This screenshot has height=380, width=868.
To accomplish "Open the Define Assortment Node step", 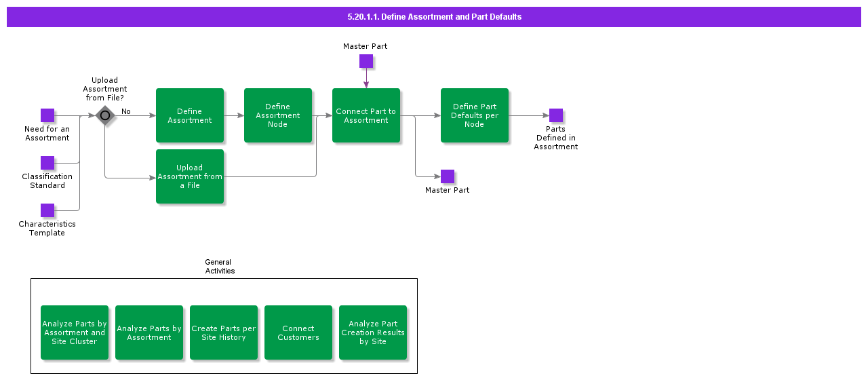I will click(278, 115).
